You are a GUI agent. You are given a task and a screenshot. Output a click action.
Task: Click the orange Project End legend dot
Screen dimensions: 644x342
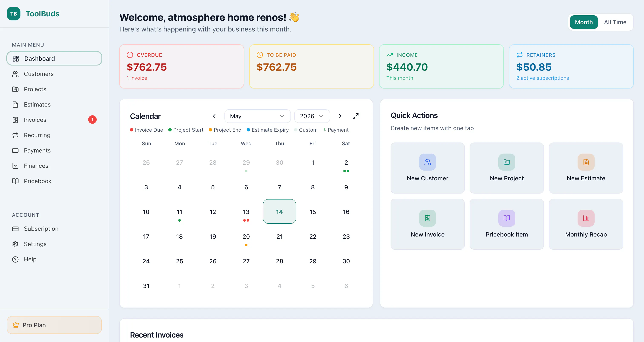point(210,130)
